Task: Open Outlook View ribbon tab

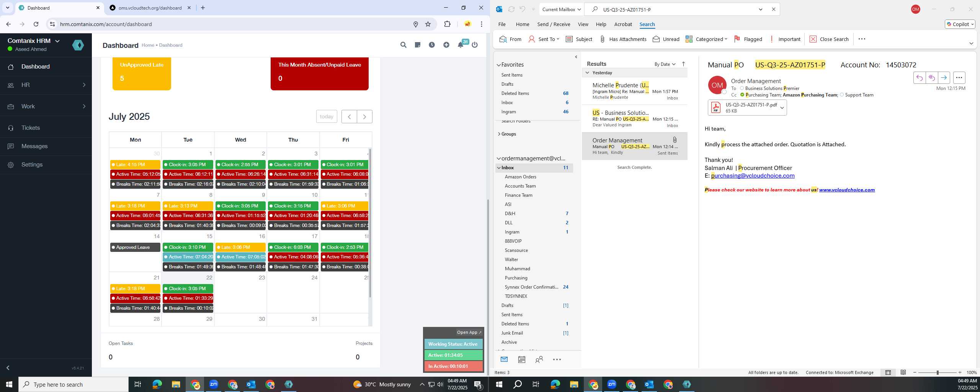Action: pos(583,24)
